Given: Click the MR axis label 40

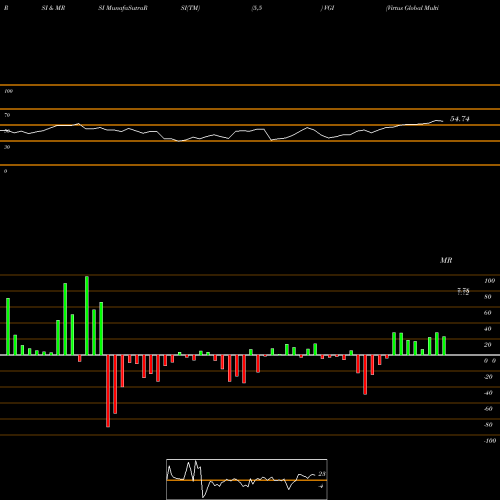Looking at the screenshot, I should tap(488, 329).
